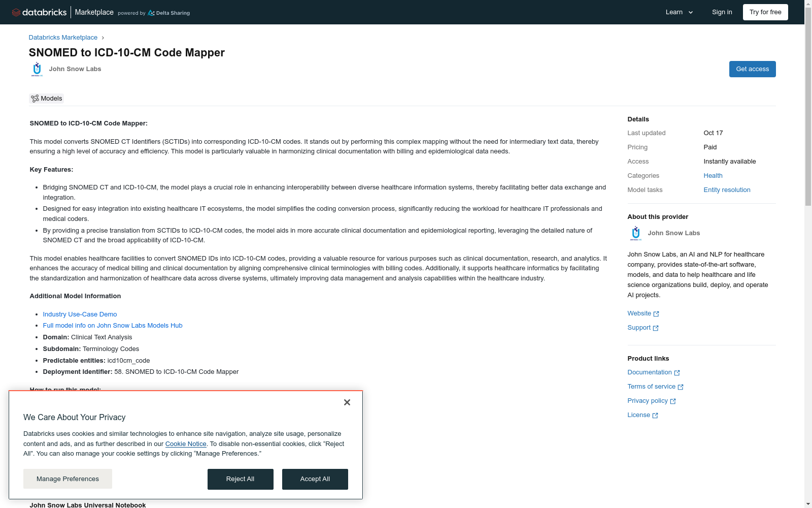812x508 pixels.
Task: Click external link icon beside License
Action: point(655,416)
